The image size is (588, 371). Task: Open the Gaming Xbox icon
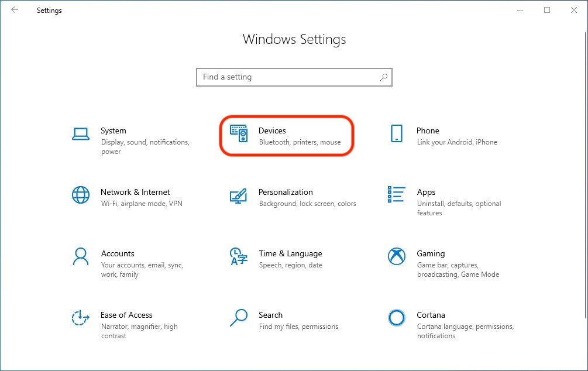click(396, 256)
